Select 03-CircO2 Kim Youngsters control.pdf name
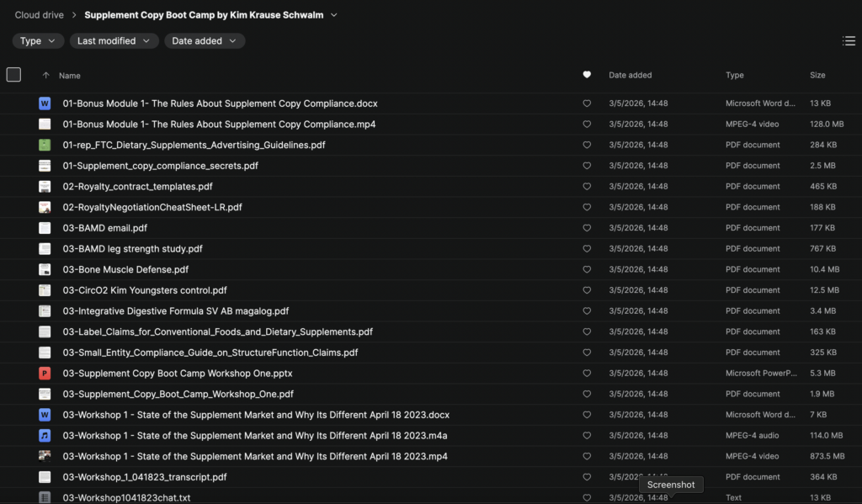 (145, 290)
